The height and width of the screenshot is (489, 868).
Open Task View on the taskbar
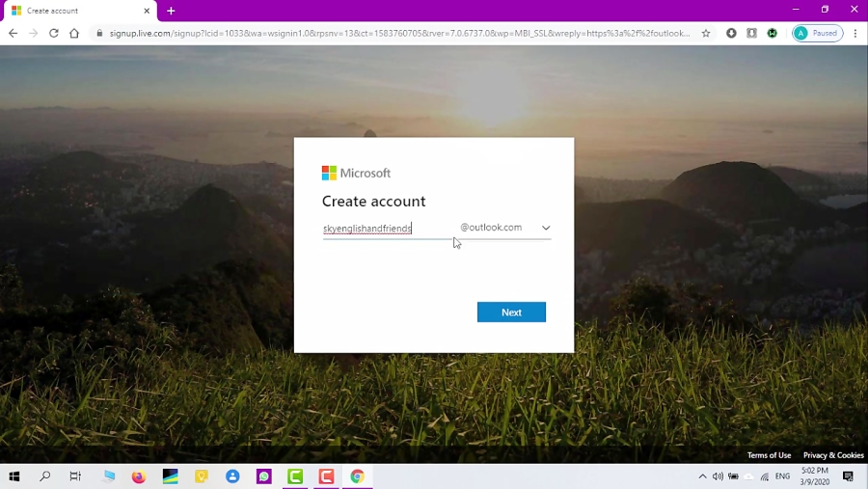75,476
